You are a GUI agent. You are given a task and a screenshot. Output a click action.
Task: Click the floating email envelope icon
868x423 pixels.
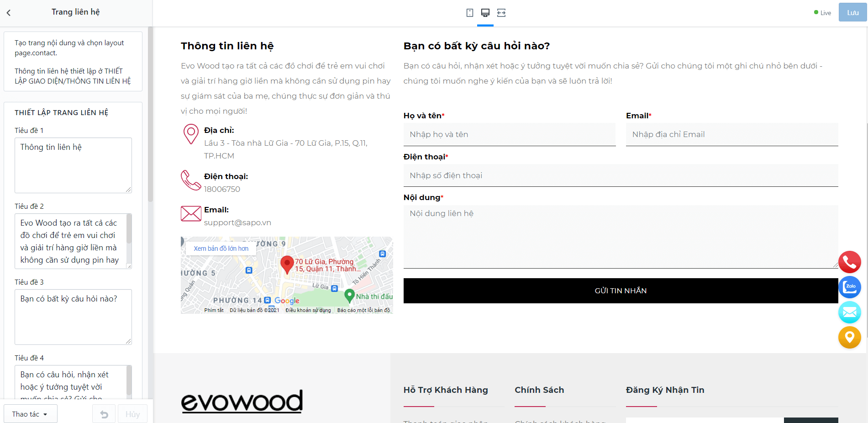tap(850, 312)
